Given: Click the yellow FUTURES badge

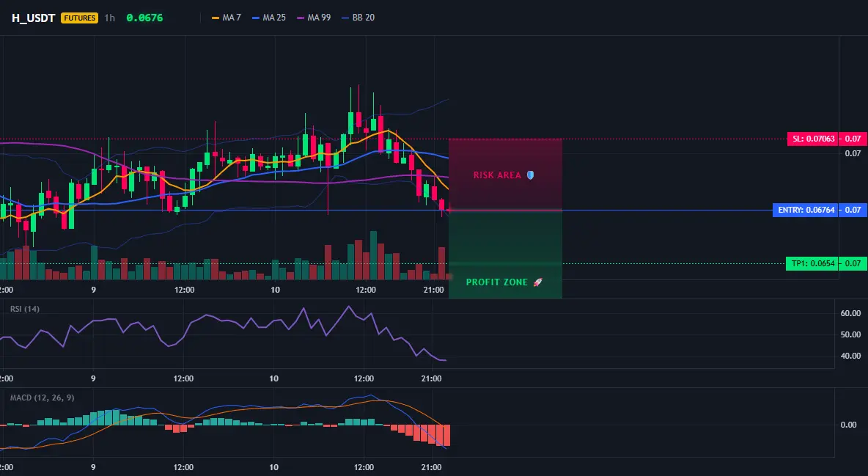Looking at the screenshot, I should coord(80,18).
